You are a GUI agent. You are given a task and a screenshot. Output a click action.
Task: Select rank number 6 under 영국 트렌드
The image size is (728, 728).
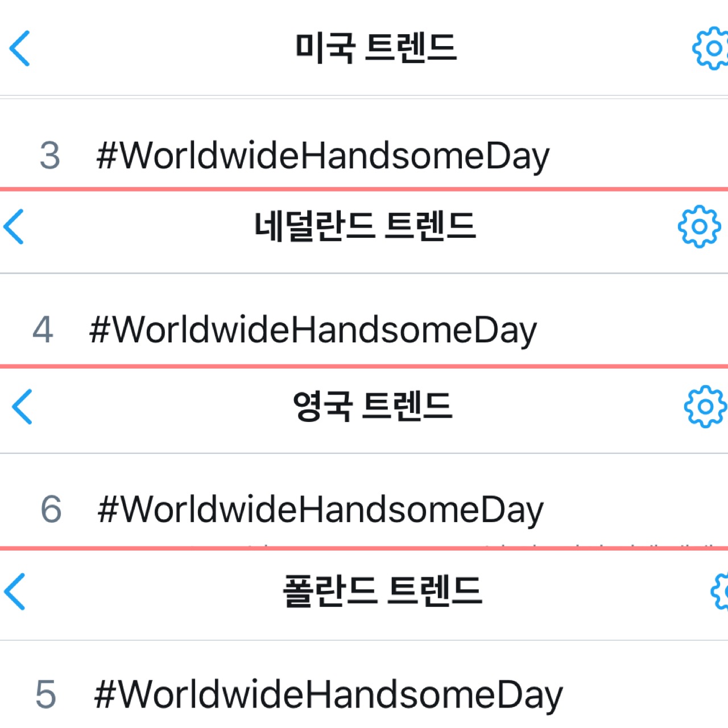tap(51, 510)
